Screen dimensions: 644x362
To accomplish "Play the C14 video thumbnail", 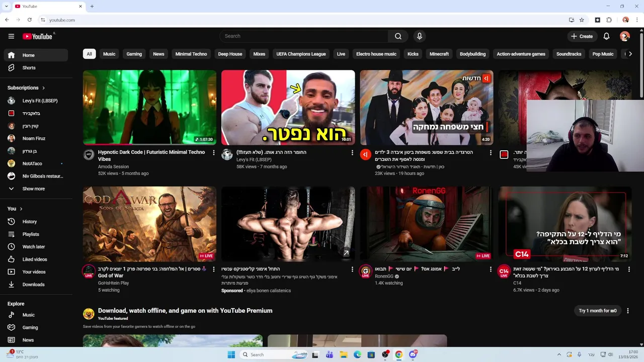I will pos(565,224).
